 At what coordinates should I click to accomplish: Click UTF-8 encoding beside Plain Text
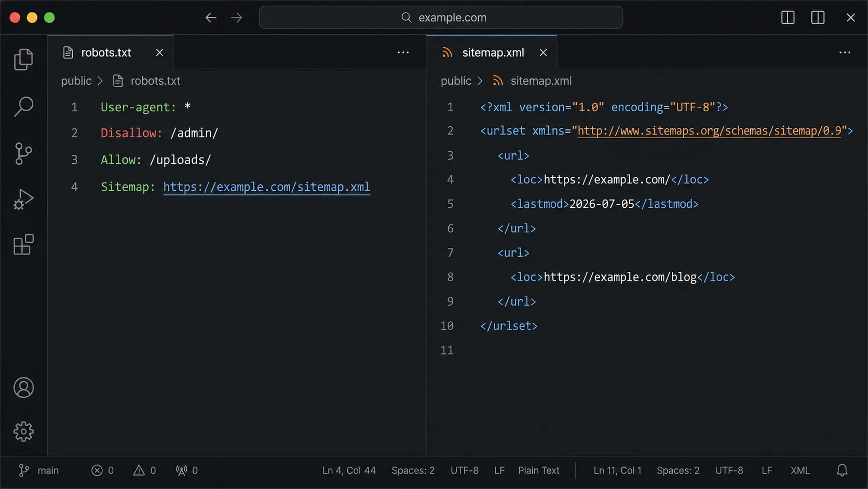[x=464, y=470]
